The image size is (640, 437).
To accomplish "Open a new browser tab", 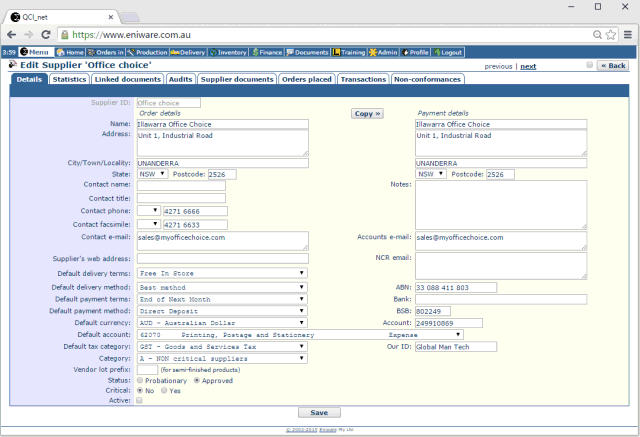I will pyautogui.click(x=130, y=17).
